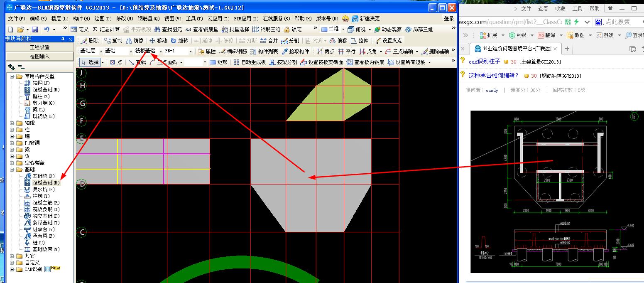Click 编辑钢筋 edit rebar

tap(233, 51)
